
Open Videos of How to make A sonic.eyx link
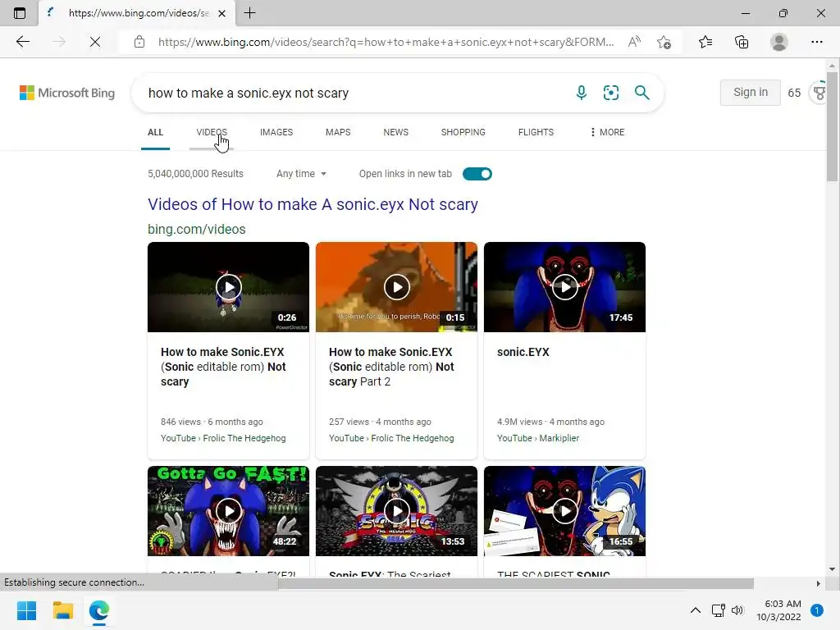[x=313, y=204]
